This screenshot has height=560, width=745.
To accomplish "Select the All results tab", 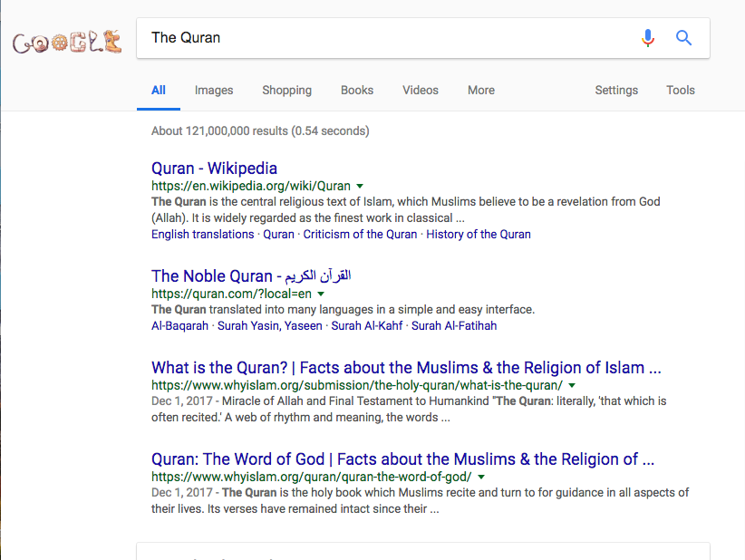I will 159,91.
